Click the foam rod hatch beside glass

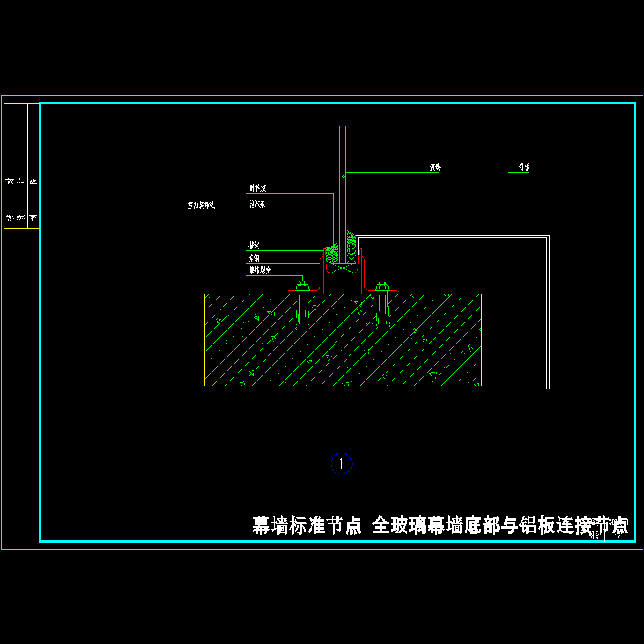(x=352, y=246)
